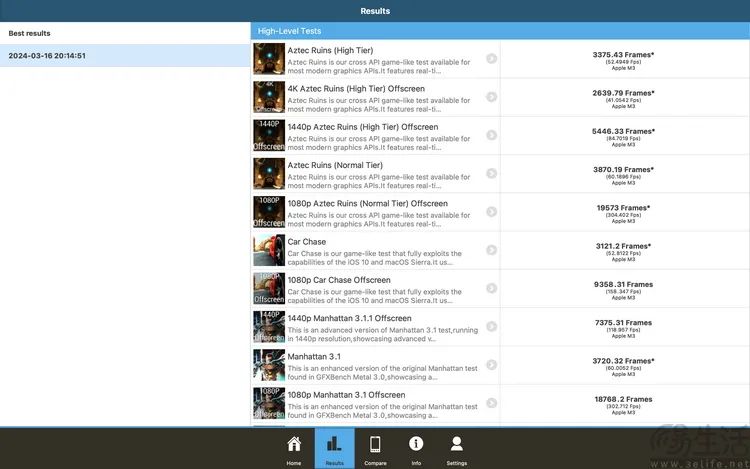Screen dimensions: 750x469
Task: Click the 9358.31 Frames score
Action: 623,284
